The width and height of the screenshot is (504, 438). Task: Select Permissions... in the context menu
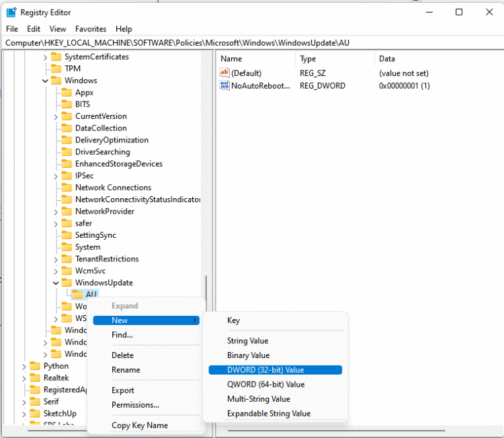coord(146,405)
